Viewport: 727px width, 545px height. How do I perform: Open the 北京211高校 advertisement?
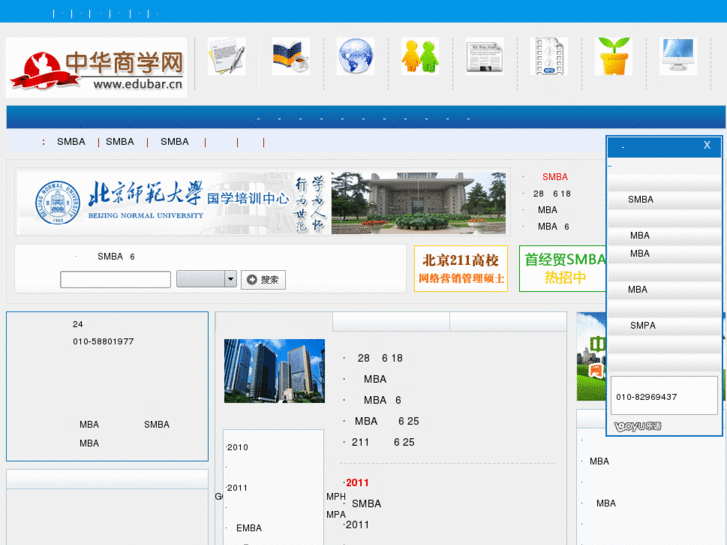pyautogui.click(x=461, y=269)
